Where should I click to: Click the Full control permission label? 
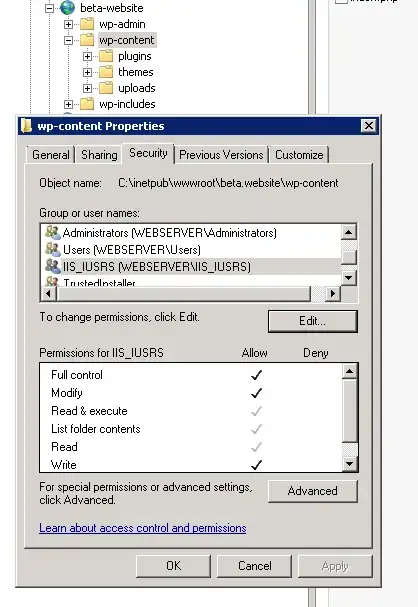(x=77, y=375)
